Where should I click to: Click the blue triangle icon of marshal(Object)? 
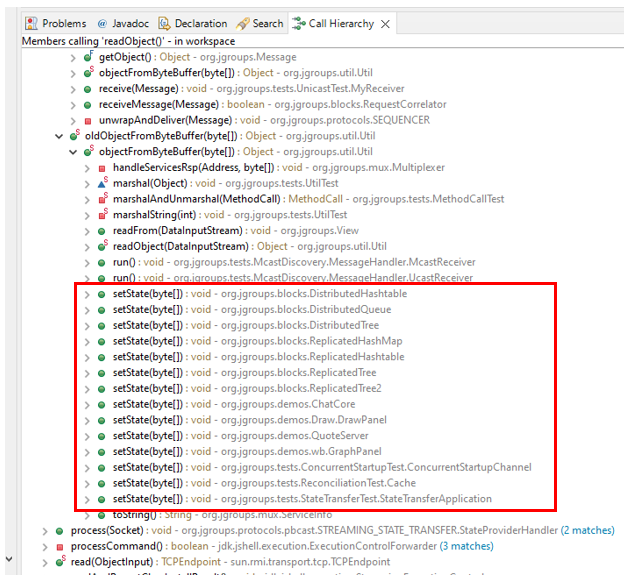pos(102,184)
